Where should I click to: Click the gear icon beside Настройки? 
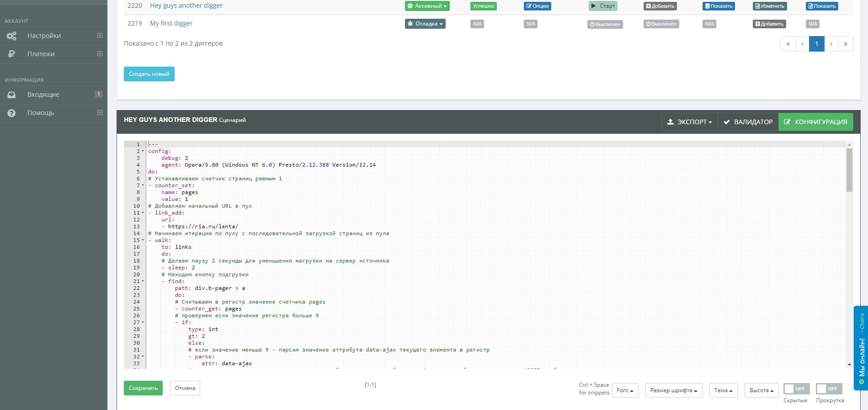(x=11, y=36)
